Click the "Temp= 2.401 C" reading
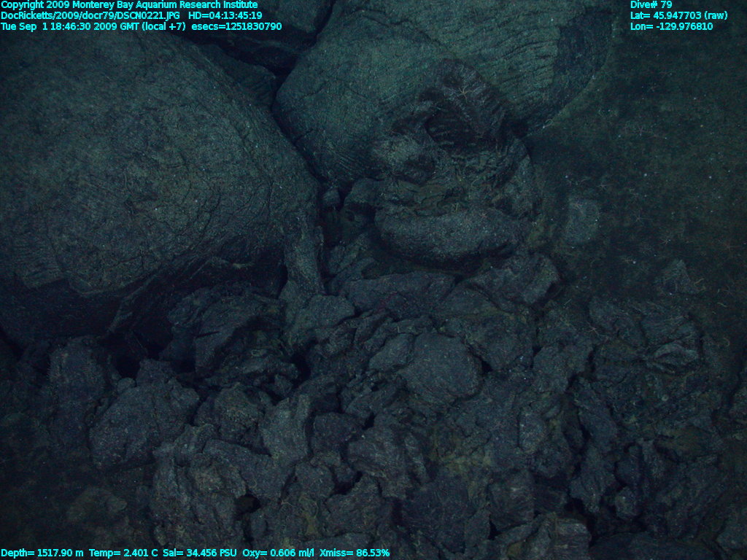Viewport: 747px width, 560px height. click(123, 553)
